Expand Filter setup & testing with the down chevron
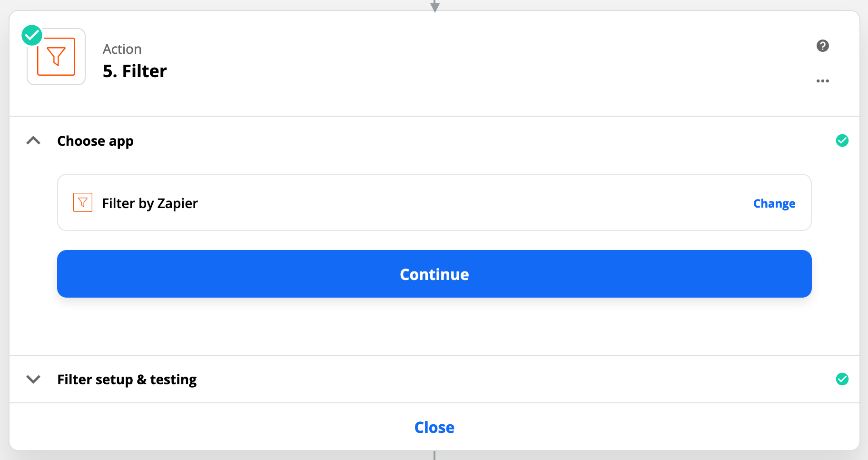The height and width of the screenshot is (460, 868). pos(33,379)
